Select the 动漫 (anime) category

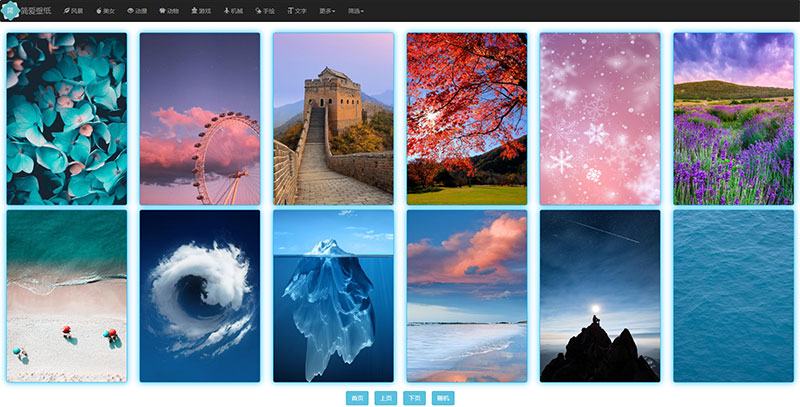(138, 10)
